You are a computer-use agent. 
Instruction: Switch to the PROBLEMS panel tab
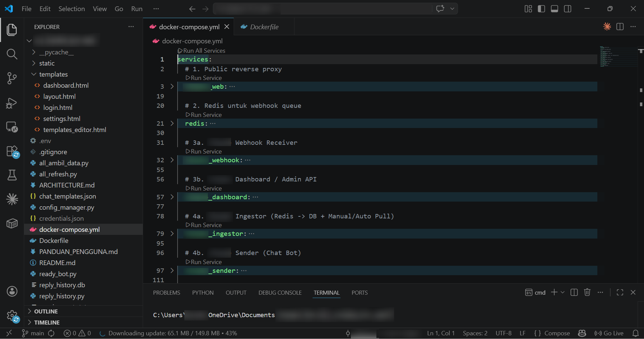[167, 293]
